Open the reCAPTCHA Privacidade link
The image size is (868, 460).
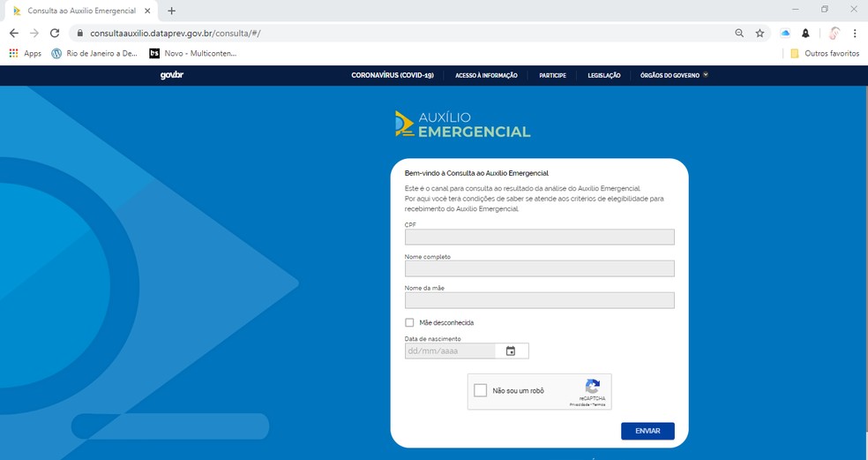[580, 404]
